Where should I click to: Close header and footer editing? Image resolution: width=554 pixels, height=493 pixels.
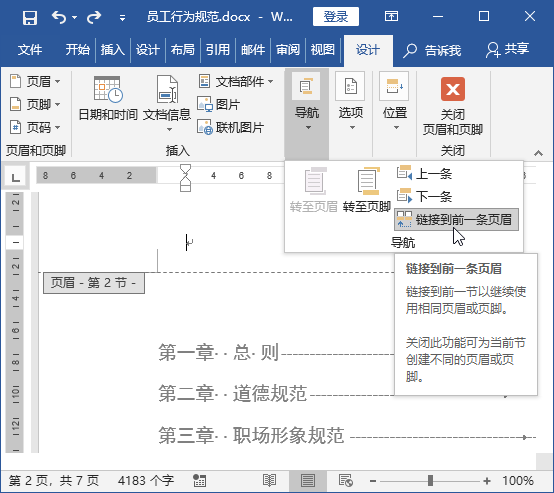coord(453,107)
